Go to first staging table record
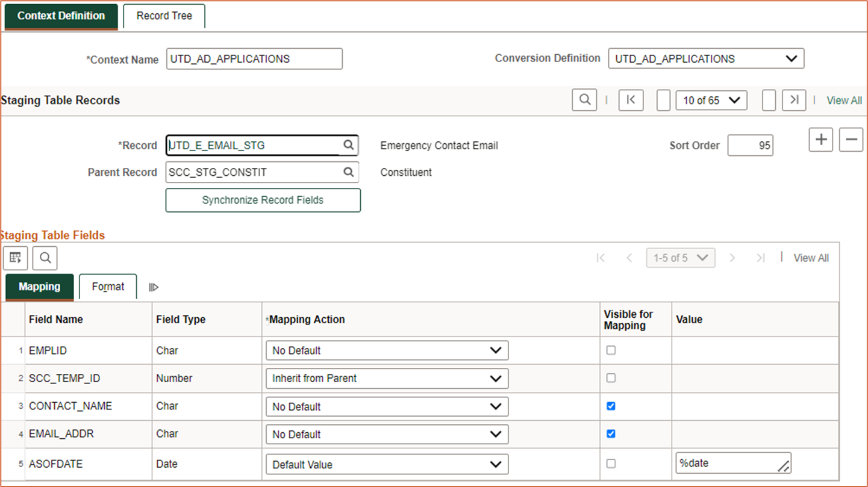 (631, 100)
